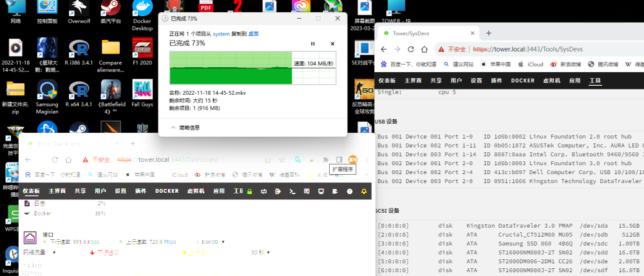Click the 新建文件夹.zip desktop icon
This screenshot has width=644, height=276.
(x=15, y=97)
